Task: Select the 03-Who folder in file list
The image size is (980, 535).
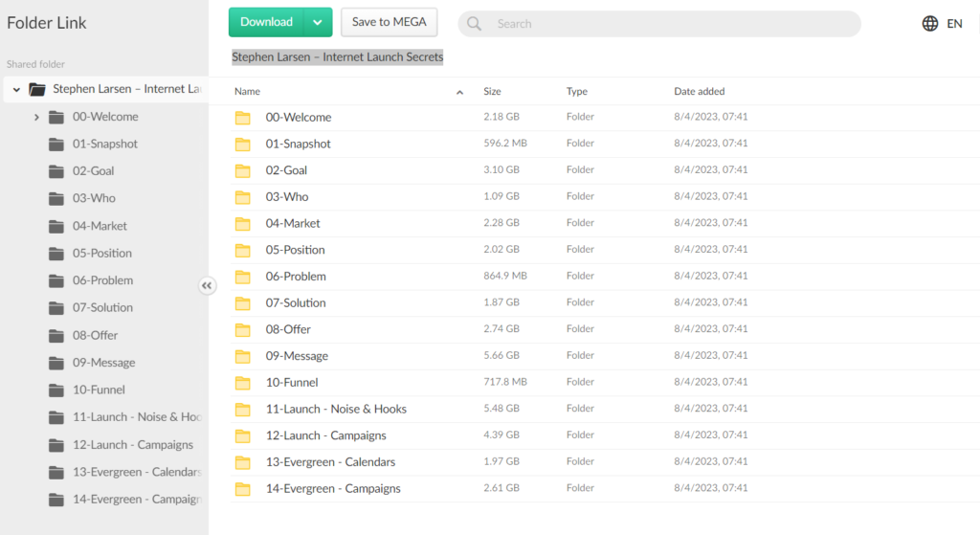Action: pyautogui.click(x=287, y=197)
